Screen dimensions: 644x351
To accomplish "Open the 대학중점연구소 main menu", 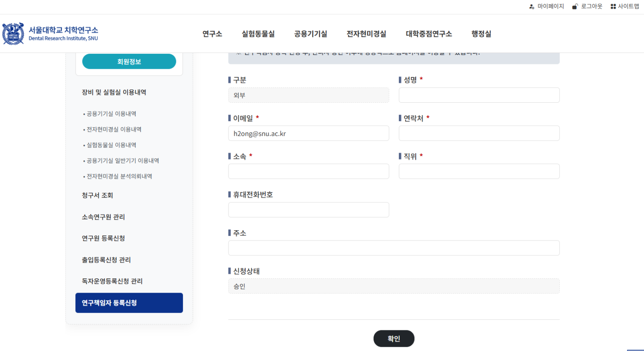I will 428,34.
